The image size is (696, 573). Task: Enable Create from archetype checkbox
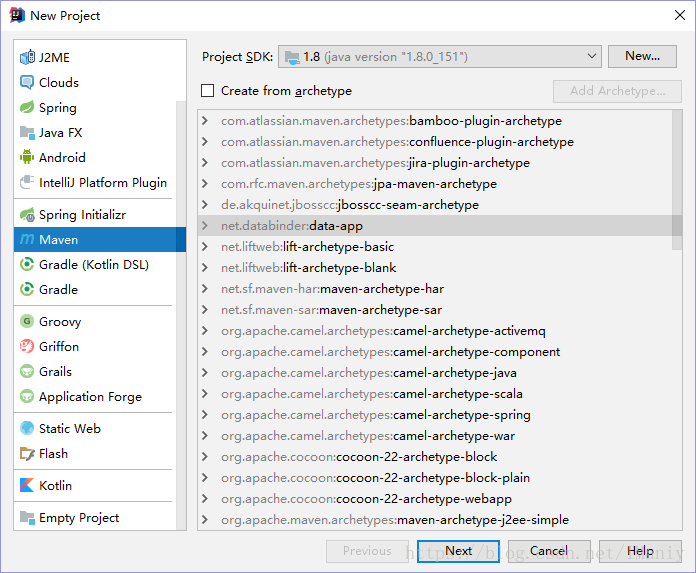[x=207, y=91]
